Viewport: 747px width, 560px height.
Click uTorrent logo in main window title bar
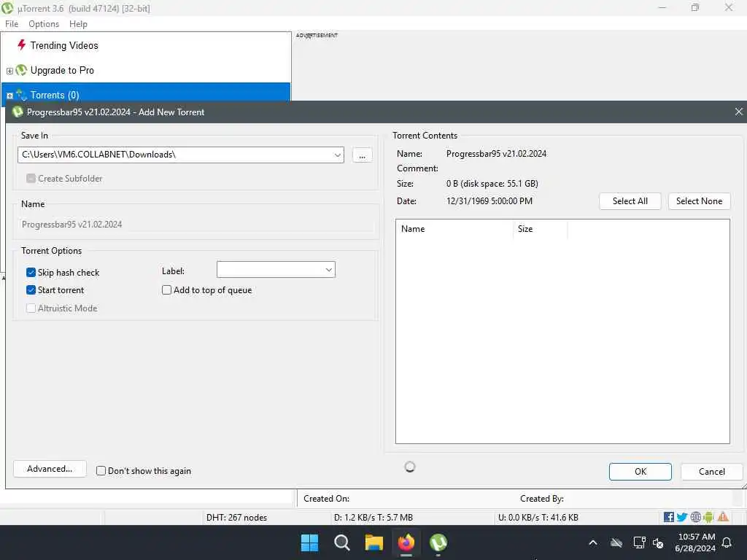click(7, 7)
